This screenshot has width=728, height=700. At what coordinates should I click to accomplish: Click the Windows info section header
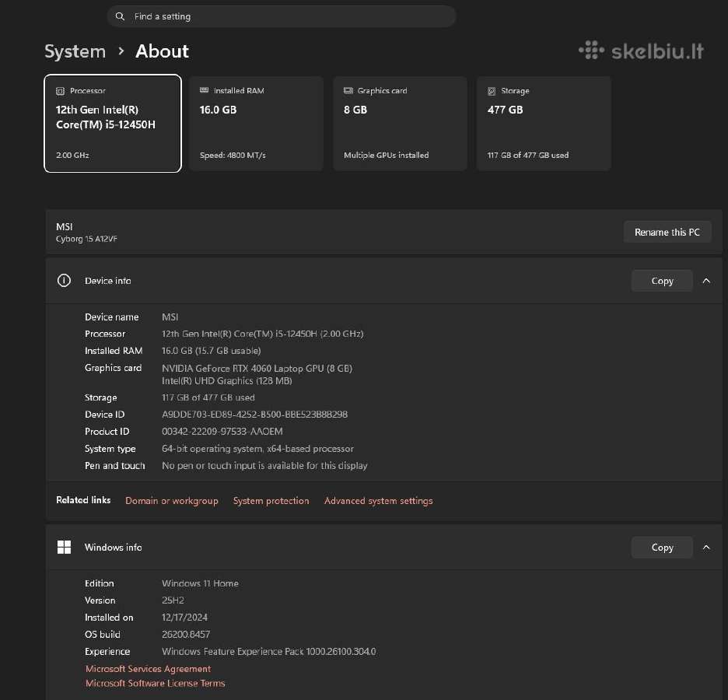[x=383, y=548]
